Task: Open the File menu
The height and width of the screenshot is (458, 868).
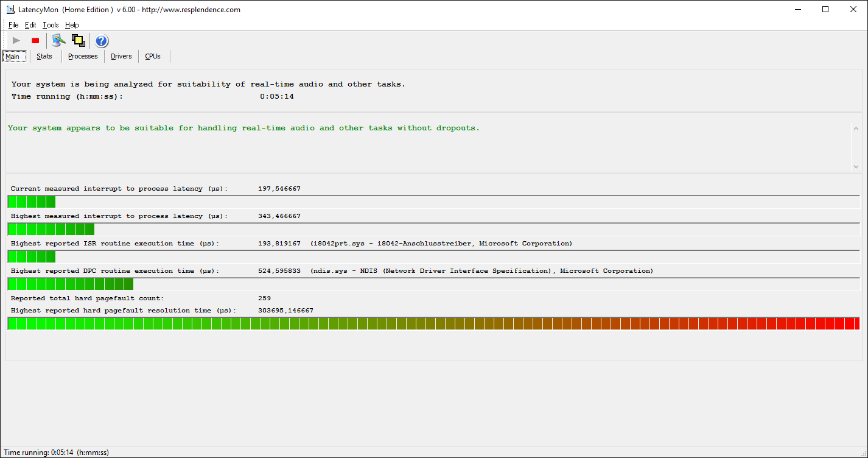Action: pos(13,25)
